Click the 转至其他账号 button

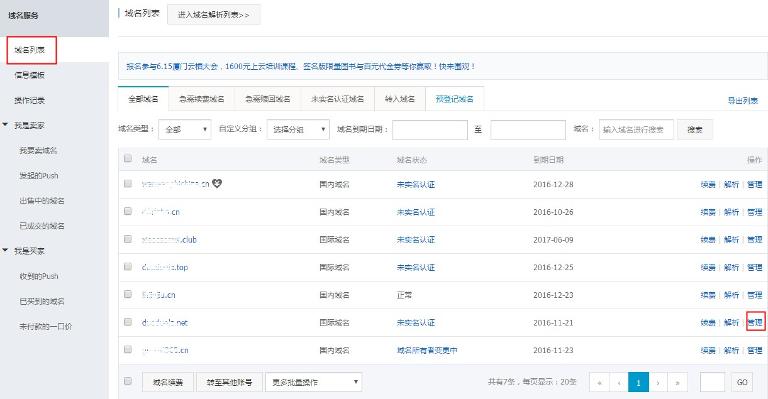[x=229, y=382]
